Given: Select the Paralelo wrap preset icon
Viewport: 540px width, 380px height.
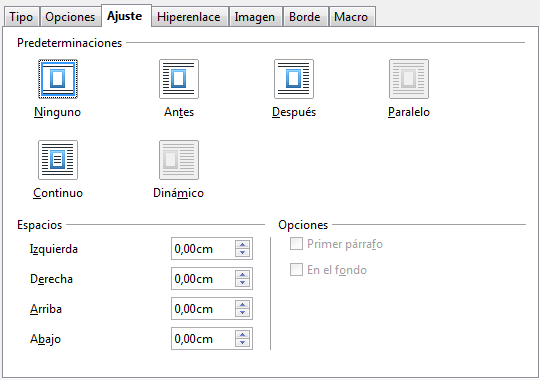Looking at the screenshot, I should click(x=409, y=79).
